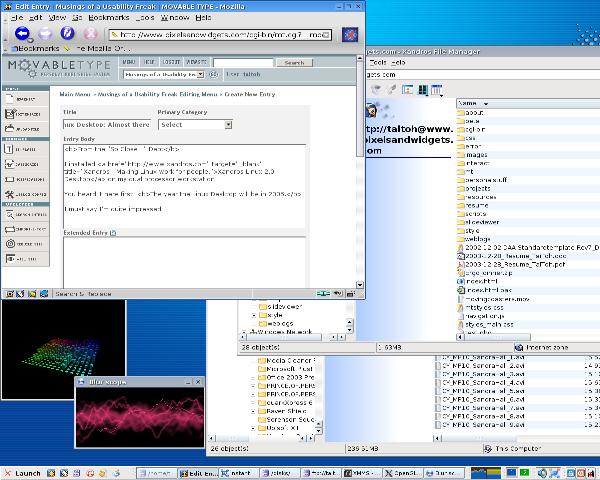This screenshot has width=600, height=480.
Task: Click Mozilla's Forward arrow button
Action: coord(45,33)
